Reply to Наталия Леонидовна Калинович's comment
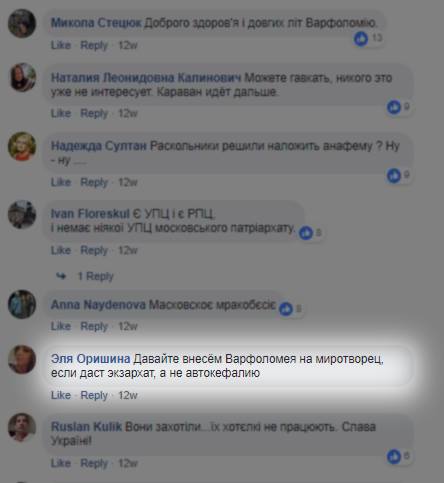This screenshot has width=444, height=483. [x=94, y=114]
